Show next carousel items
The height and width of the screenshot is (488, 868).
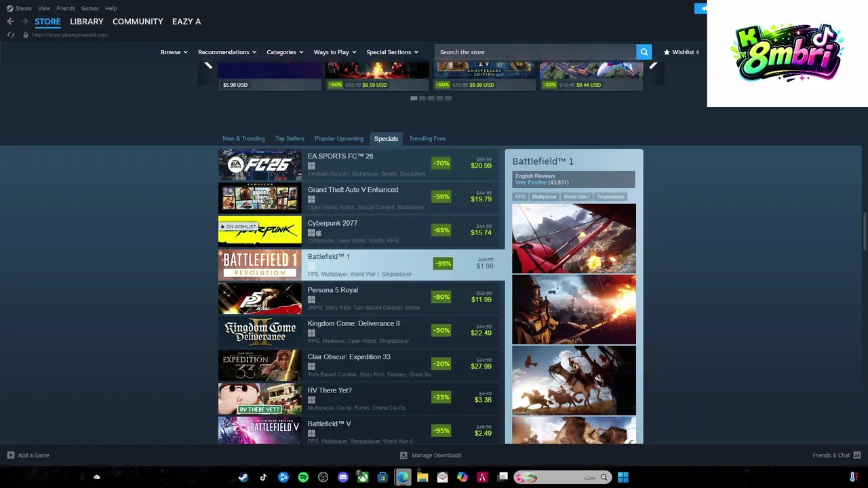tap(653, 65)
